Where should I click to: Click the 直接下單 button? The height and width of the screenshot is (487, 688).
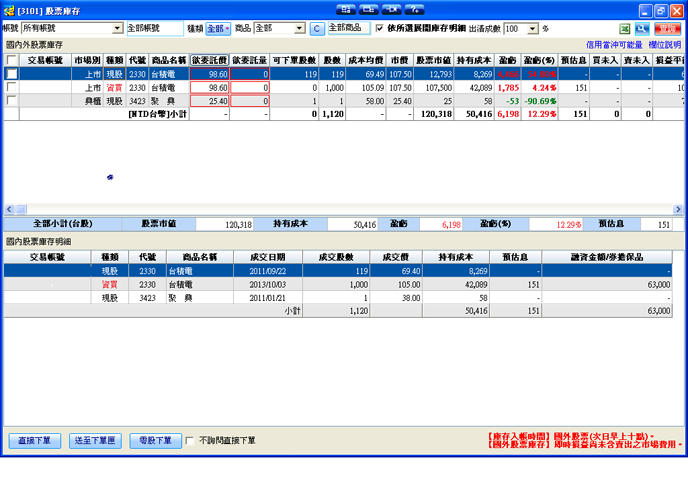tap(35, 441)
